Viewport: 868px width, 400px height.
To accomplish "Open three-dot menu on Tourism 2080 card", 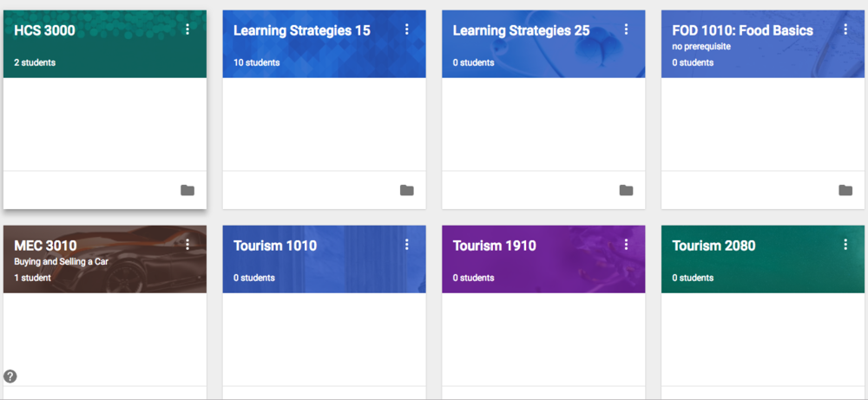I will coord(845,245).
